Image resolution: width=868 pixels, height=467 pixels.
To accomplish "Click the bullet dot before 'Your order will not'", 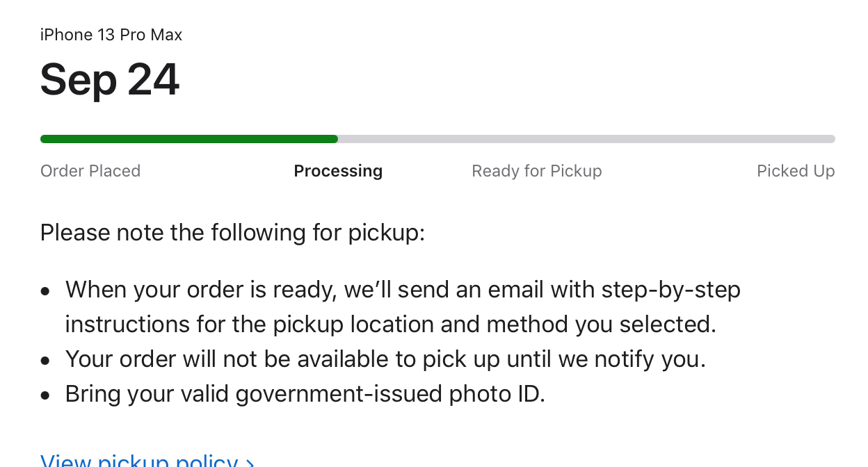I will (x=46, y=361).
